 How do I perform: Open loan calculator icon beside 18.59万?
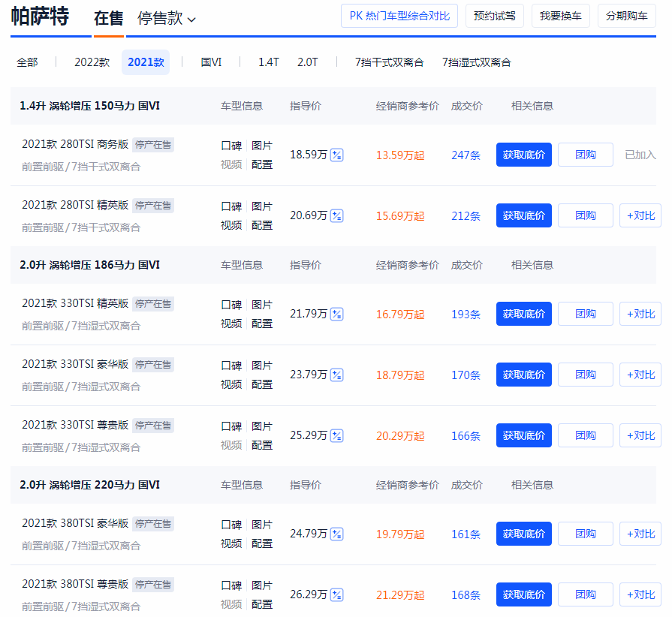[337, 155]
